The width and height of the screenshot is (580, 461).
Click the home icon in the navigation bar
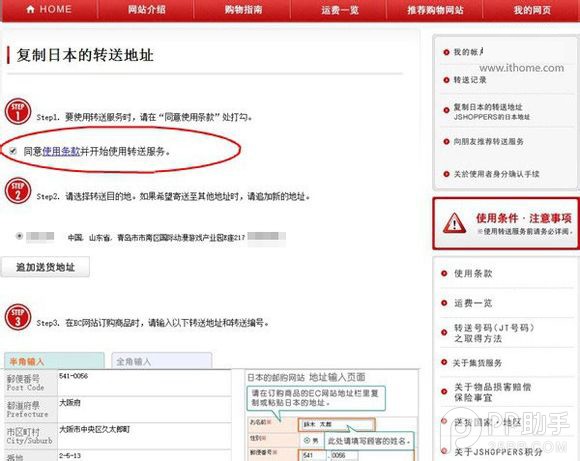point(31,9)
